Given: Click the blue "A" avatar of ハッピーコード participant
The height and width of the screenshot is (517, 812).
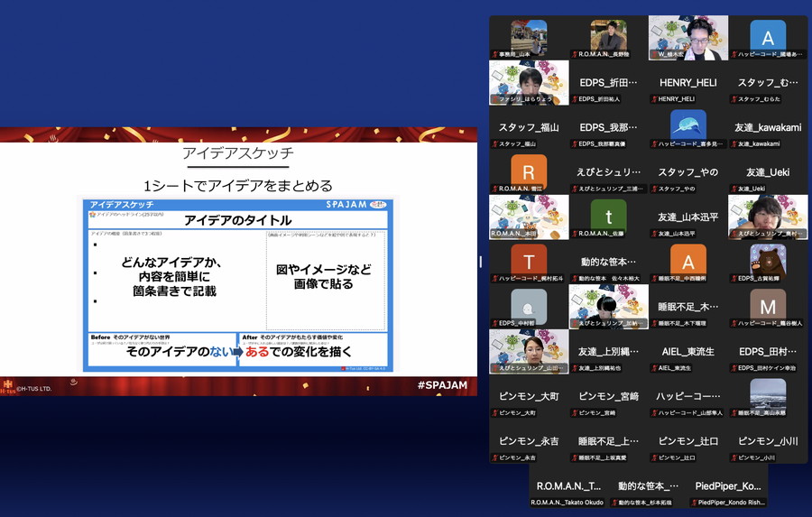Looking at the screenshot, I should [x=768, y=38].
